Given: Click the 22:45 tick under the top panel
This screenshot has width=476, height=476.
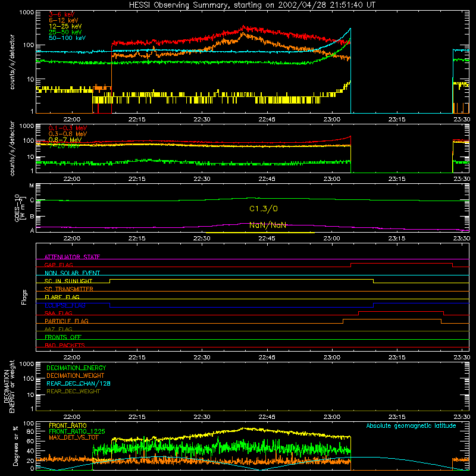Looking at the screenshot, I should [267, 120].
